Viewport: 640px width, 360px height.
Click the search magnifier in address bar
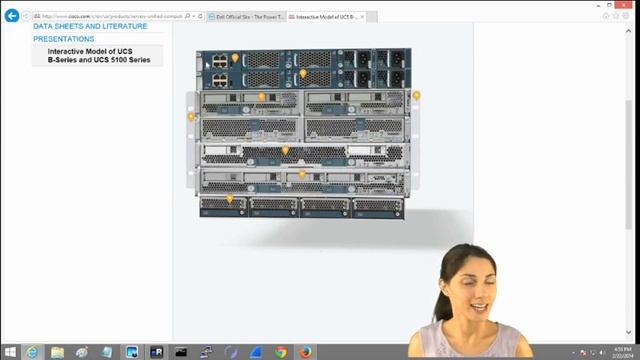[x=187, y=16]
